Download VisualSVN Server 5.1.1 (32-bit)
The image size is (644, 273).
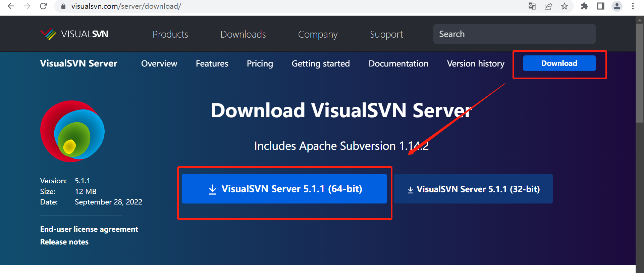click(x=473, y=189)
